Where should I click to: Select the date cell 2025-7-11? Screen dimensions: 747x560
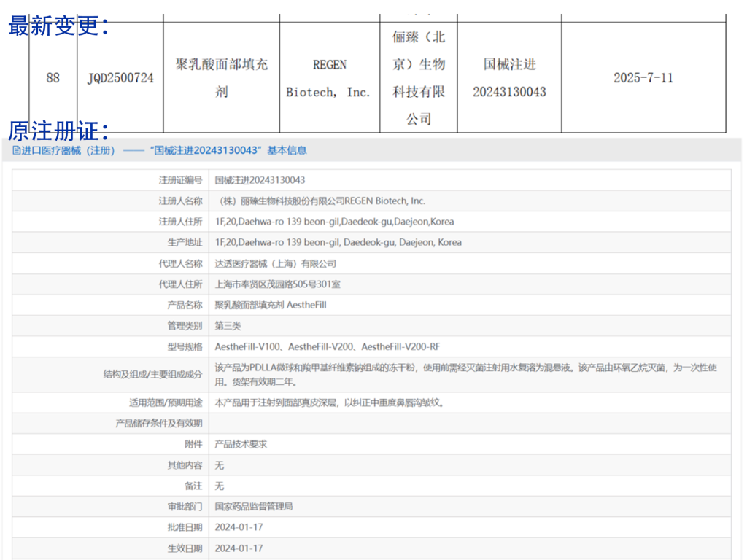(643, 77)
